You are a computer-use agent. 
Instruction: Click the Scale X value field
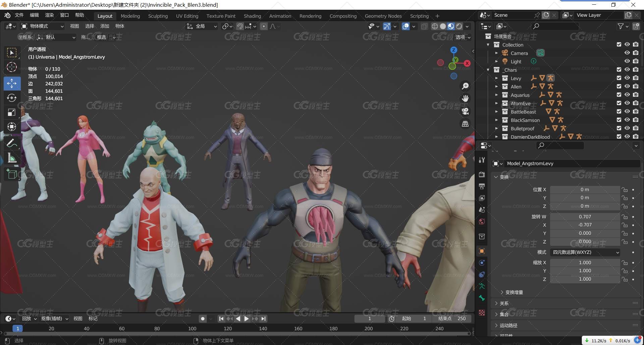(x=585, y=263)
